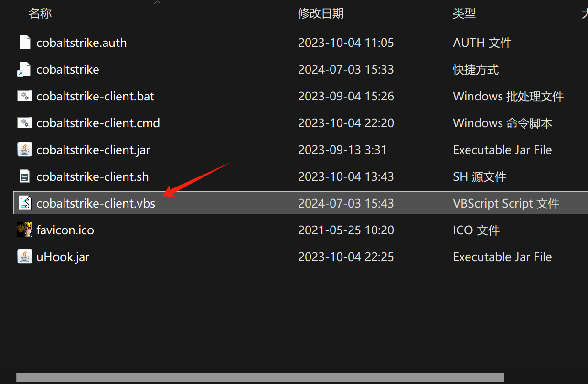The width and height of the screenshot is (588, 384).
Task: Click the cobaltstrike-client.vbs script icon
Action: coord(25,203)
